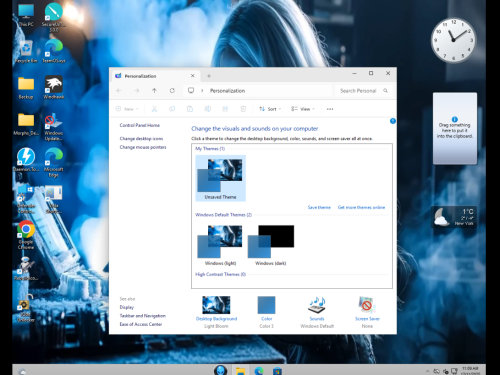Click the Search Personalization input field

[x=363, y=91]
